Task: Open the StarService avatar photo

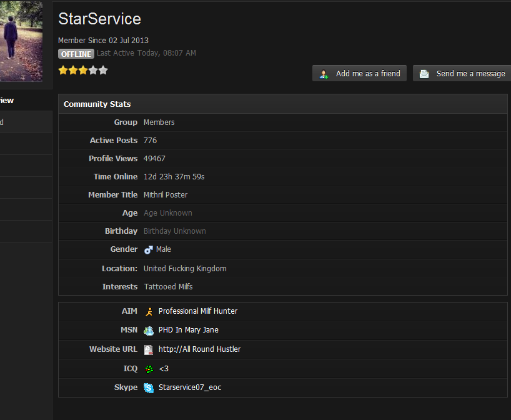Action: tap(21, 41)
